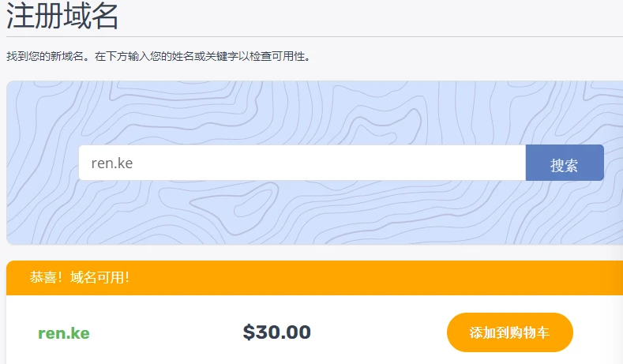Click the 注册域名 page heading
The width and height of the screenshot is (623, 364).
[x=62, y=16]
